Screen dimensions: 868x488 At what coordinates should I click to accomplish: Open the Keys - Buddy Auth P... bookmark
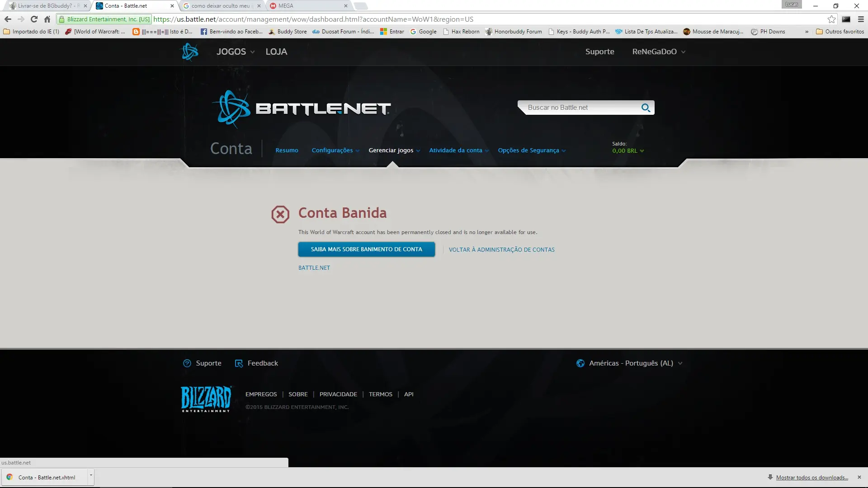579,32
